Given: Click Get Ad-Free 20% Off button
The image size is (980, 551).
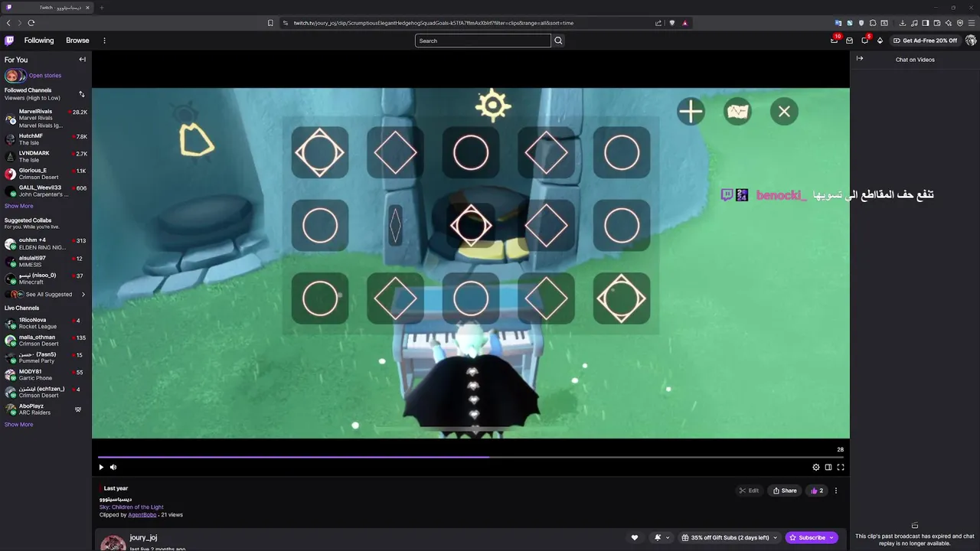Looking at the screenshot, I should point(925,41).
